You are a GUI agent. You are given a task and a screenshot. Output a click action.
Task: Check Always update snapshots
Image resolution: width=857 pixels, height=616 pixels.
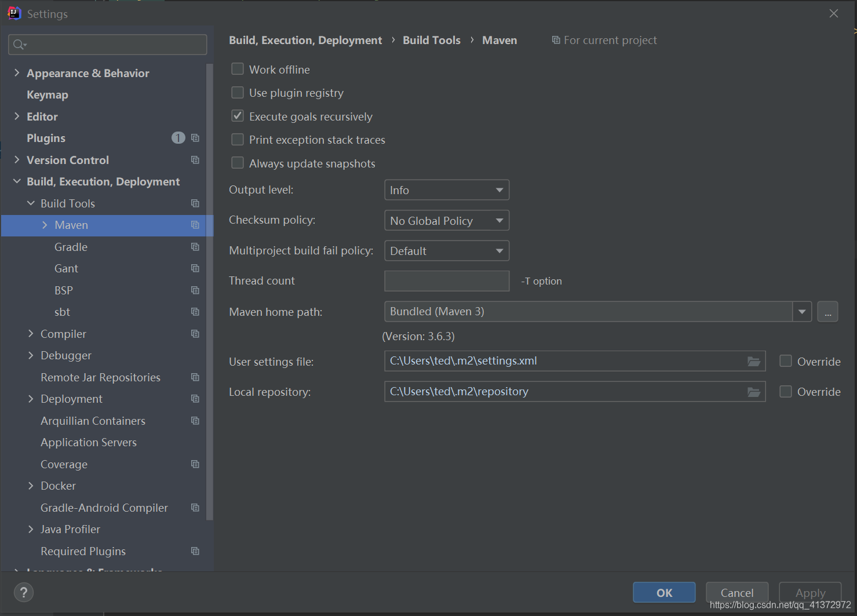tap(238, 163)
